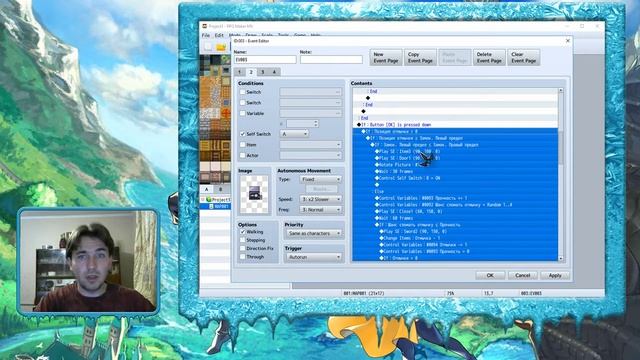Select the event image sprite preview
The image size is (640, 360).
point(254,194)
